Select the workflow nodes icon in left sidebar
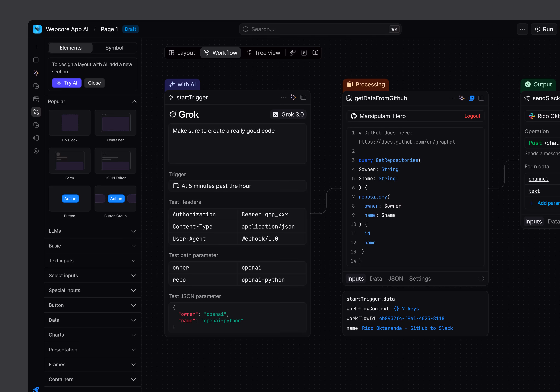 coord(36,112)
